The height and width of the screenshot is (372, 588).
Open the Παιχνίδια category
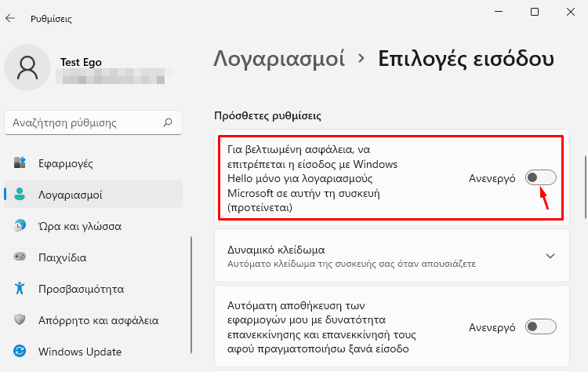coord(93,257)
